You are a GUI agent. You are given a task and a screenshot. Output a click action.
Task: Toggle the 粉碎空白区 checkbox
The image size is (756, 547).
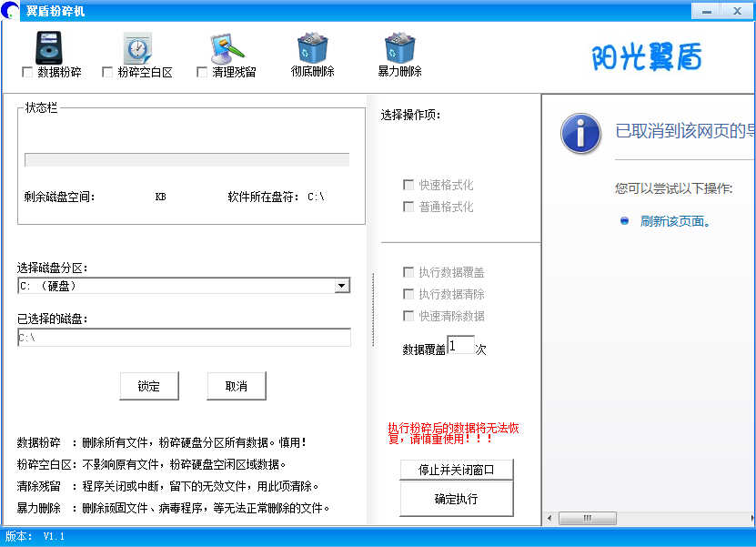[x=107, y=72]
